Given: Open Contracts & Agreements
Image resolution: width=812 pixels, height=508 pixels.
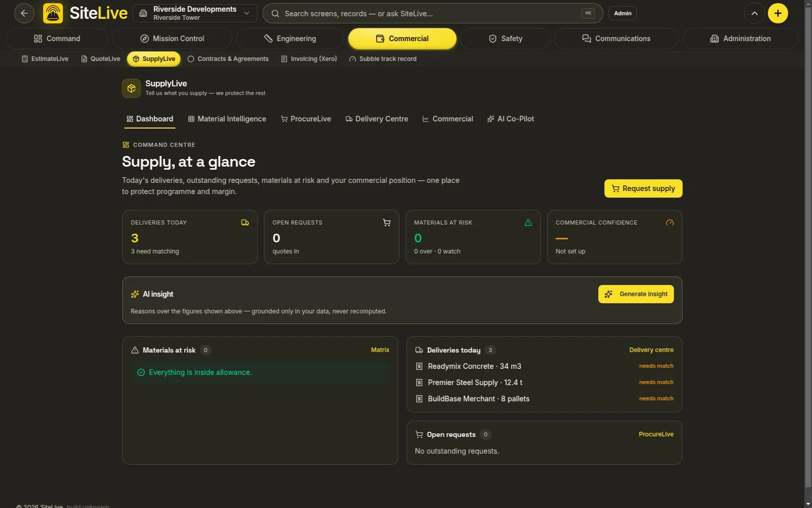Looking at the screenshot, I should (x=228, y=59).
